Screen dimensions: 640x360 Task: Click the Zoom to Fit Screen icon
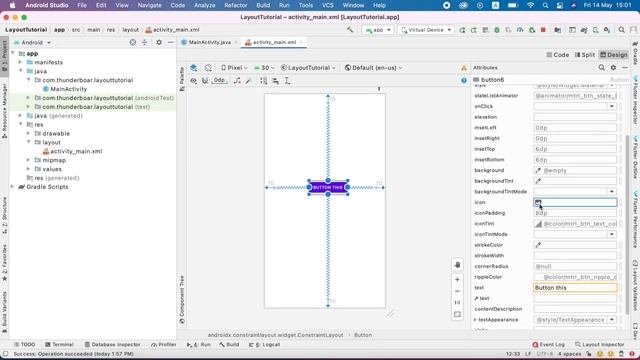457,314
